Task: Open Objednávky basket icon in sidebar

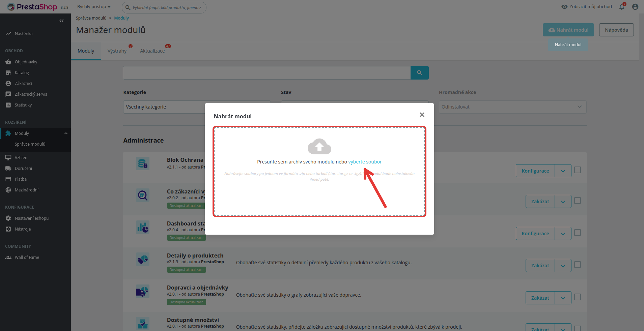Action: click(8, 62)
